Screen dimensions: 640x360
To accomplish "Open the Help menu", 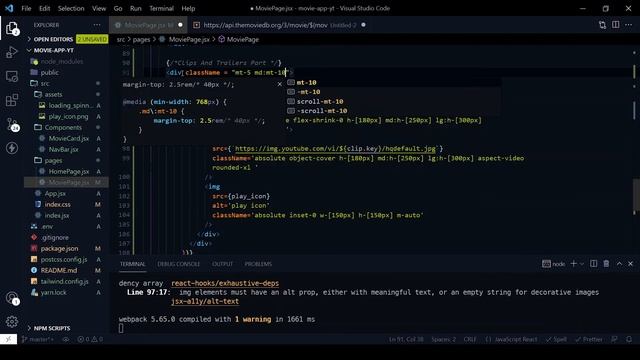I will click(x=188, y=8).
